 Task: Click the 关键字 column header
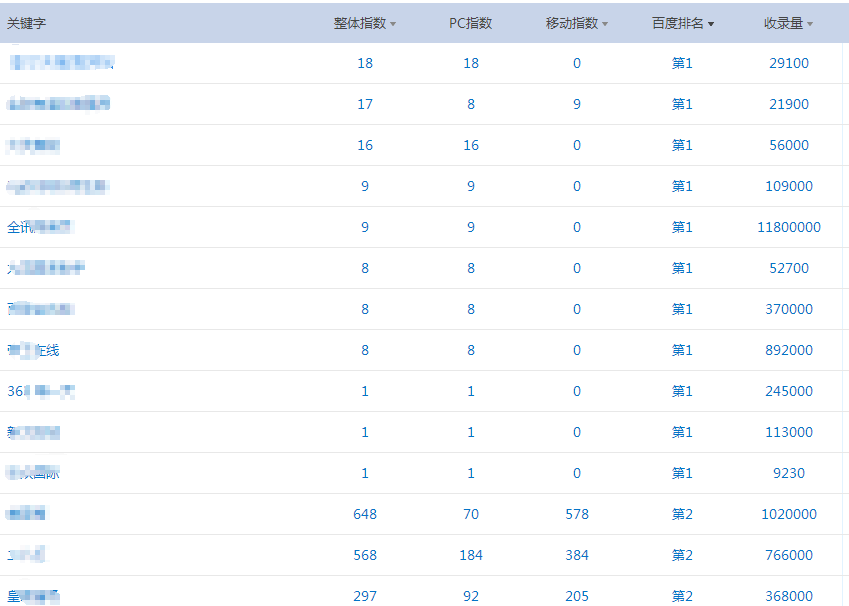click(x=27, y=23)
